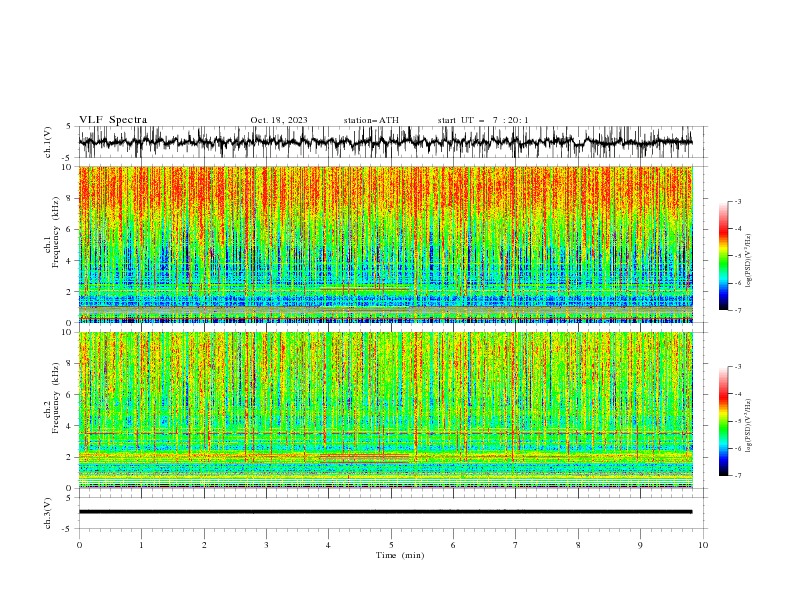This screenshot has height=612, width=792.
Task: Click the time axis tick label '0'
Action: [79, 545]
